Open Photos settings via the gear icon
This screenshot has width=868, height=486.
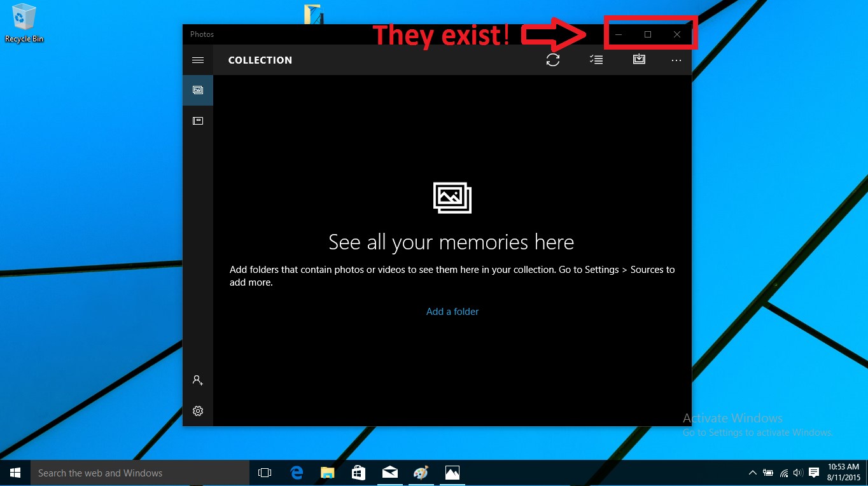[198, 411]
